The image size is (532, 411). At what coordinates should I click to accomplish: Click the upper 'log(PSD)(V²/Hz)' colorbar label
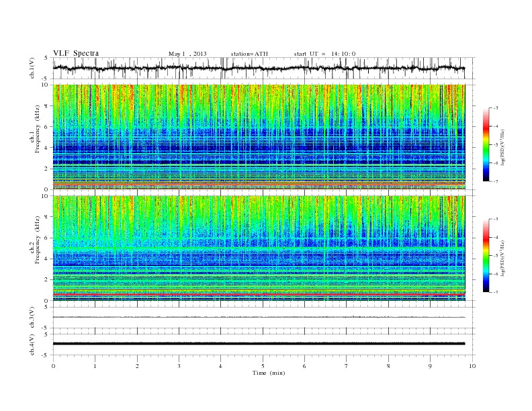[x=502, y=148]
